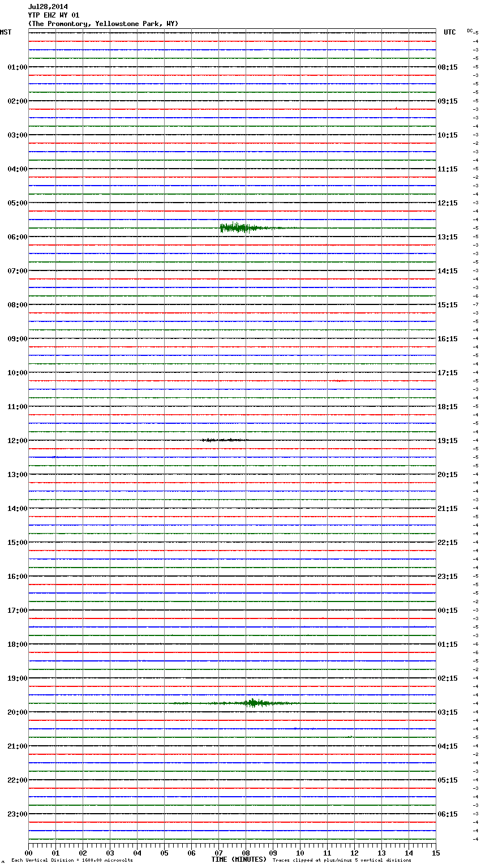Screen dimensions: 481x868
Task: Click the 16:00 MST time label
Action: point(18,577)
